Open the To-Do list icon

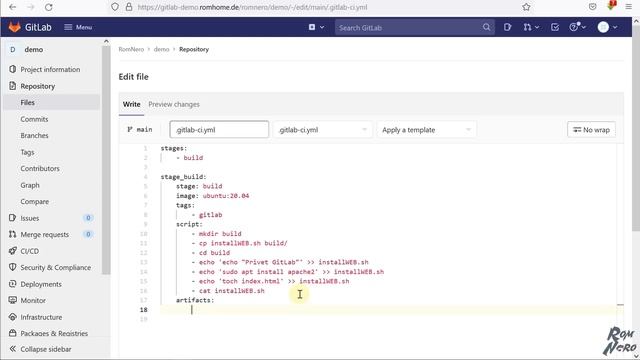[x=555, y=27]
